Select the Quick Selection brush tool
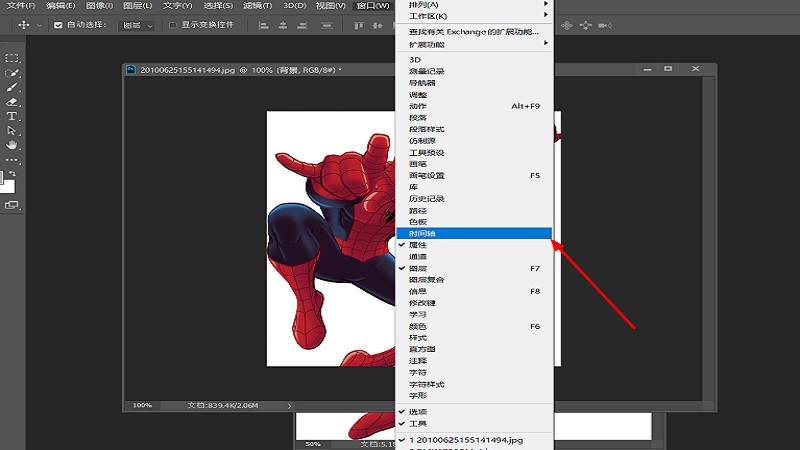The height and width of the screenshot is (450, 800). tap(12, 73)
